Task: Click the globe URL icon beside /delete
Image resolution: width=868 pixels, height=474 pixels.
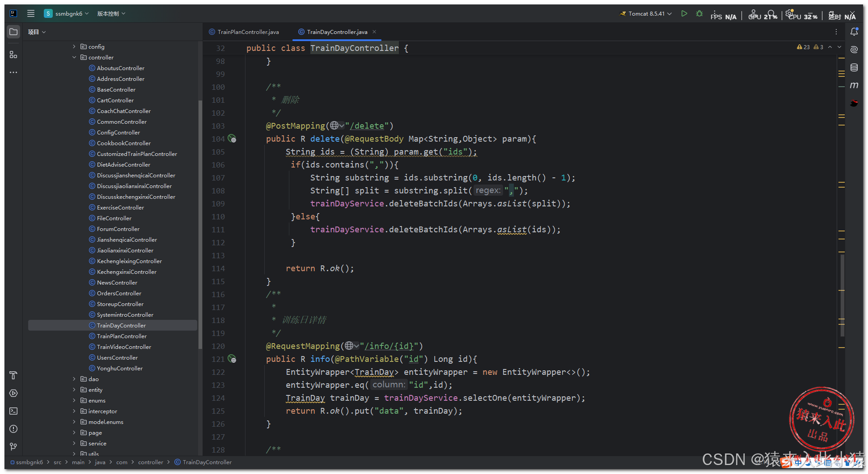Action: click(337, 126)
